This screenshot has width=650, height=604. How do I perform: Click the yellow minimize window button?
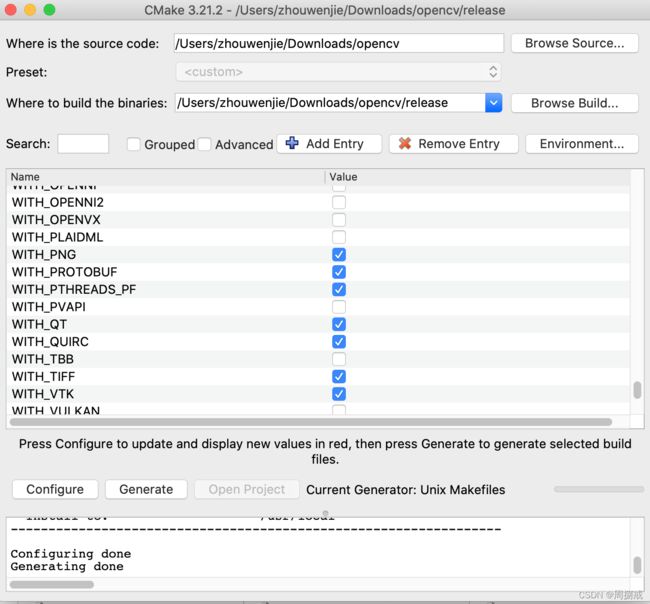coord(30,10)
